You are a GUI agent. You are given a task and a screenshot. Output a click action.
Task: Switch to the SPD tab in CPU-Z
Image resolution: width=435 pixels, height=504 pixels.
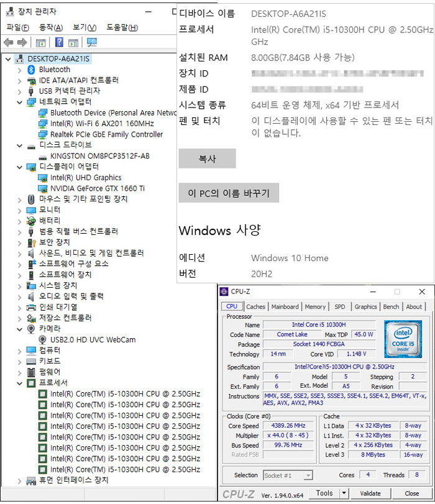[340, 306]
